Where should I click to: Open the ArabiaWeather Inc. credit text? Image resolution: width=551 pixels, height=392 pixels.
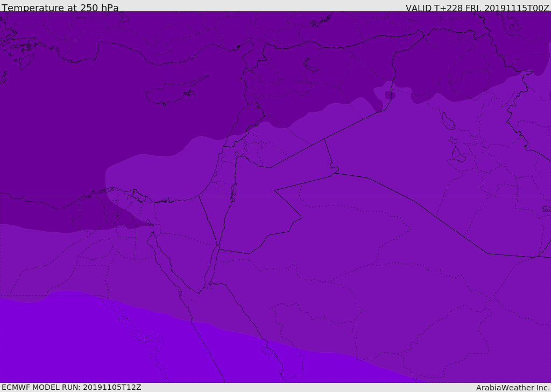(512, 388)
